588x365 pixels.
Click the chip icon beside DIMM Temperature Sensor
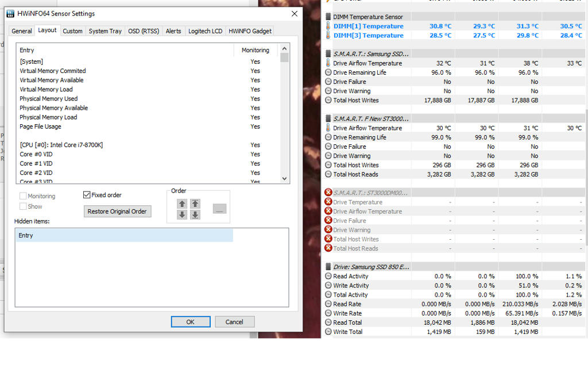[328, 17]
